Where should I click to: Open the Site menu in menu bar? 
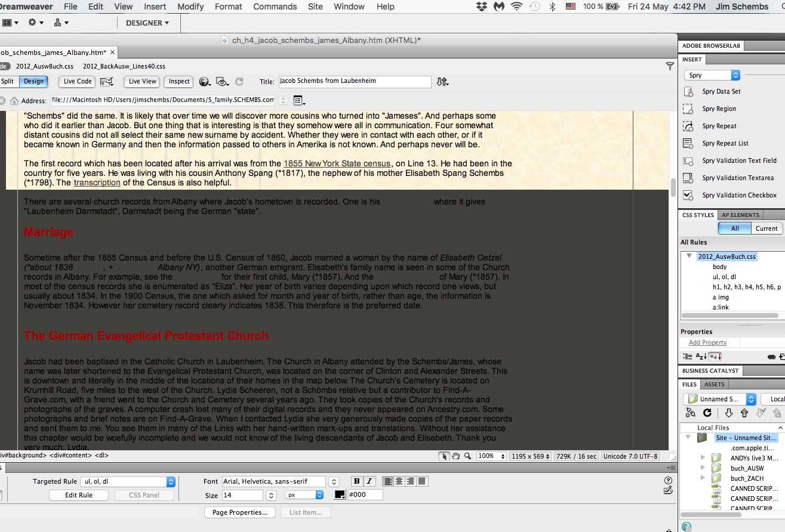pos(315,7)
